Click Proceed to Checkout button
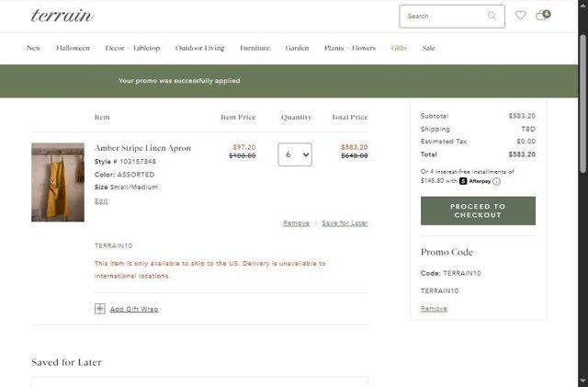 tap(478, 211)
